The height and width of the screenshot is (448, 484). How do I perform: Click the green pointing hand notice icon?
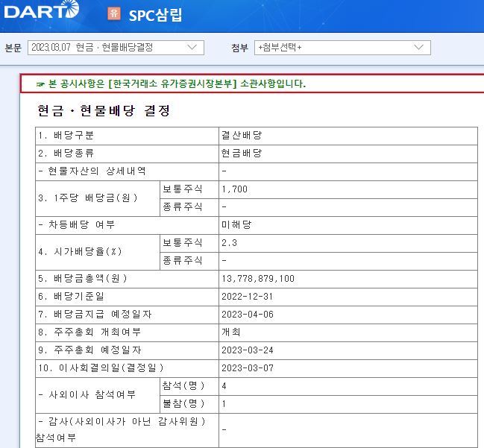pyautogui.click(x=40, y=84)
